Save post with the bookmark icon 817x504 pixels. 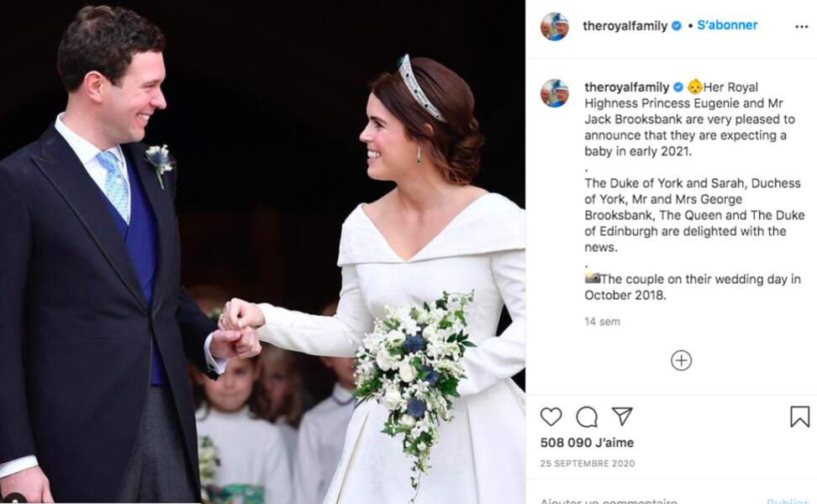tap(799, 417)
